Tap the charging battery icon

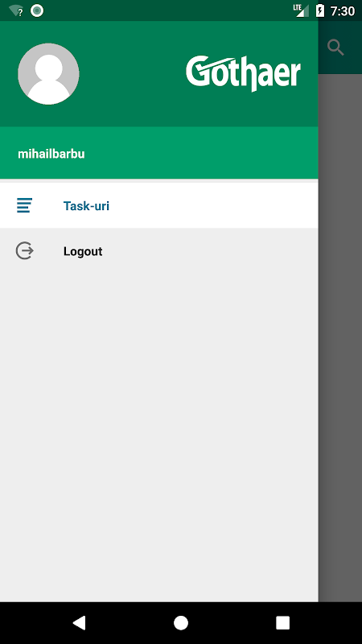320,10
